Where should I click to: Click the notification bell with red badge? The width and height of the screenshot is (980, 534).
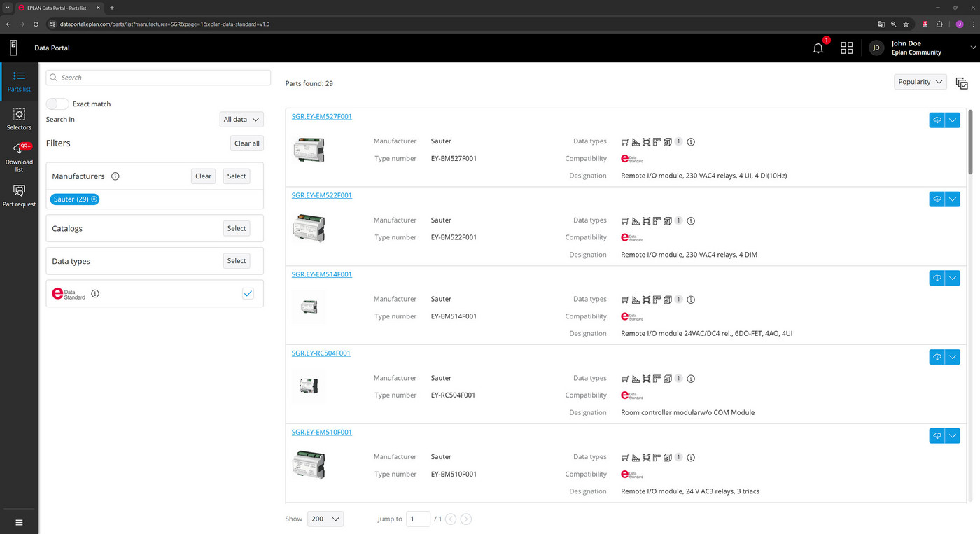[818, 48]
